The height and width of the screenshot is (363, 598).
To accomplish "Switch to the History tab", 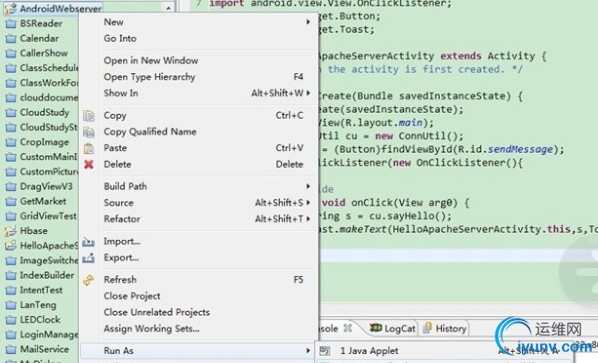I will pos(445,328).
